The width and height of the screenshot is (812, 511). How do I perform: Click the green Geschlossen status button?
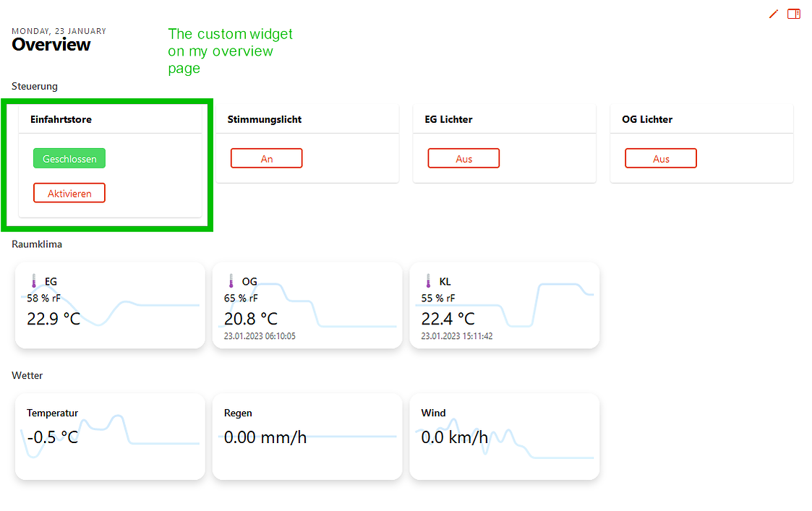[x=69, y=158]
